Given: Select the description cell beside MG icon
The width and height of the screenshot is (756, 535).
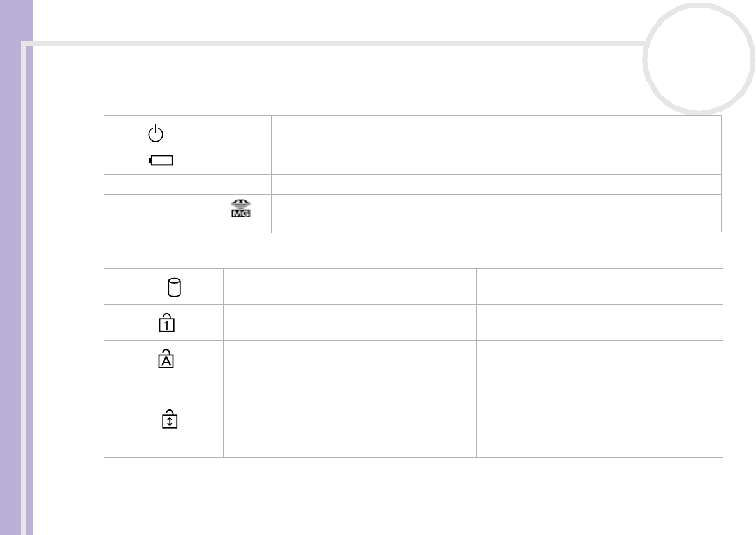Looking at the screenshot, I should click(x=496, y=214).
